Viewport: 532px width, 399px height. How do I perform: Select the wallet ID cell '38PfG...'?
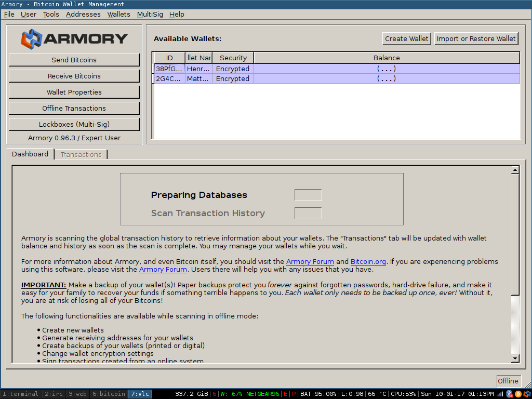pyautogui.click(x=169, y=69)
